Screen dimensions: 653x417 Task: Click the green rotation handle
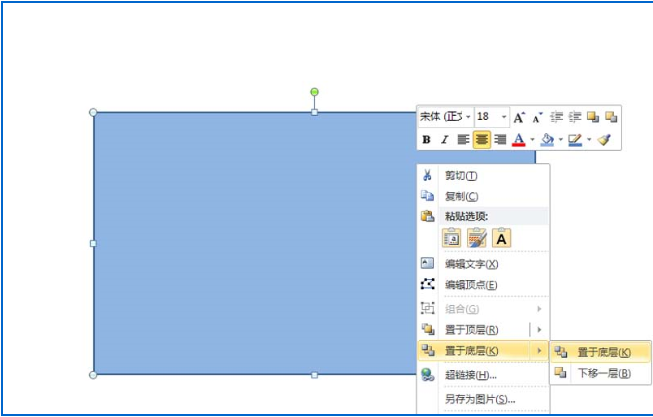314,92
